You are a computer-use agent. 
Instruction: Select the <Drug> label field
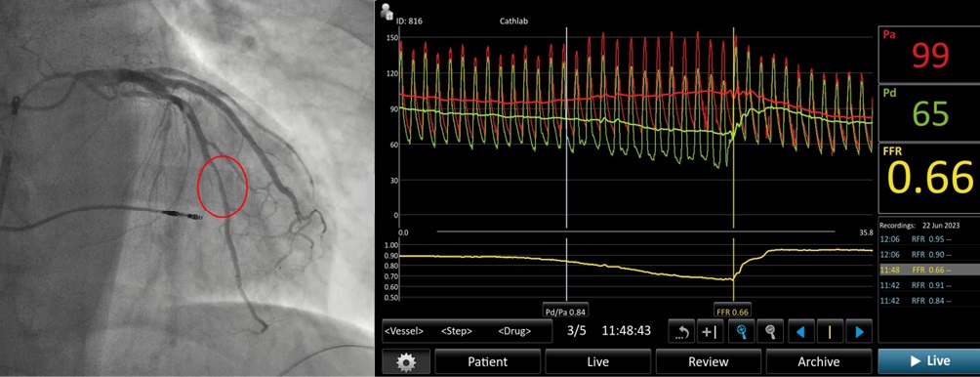tap(514, 331)
